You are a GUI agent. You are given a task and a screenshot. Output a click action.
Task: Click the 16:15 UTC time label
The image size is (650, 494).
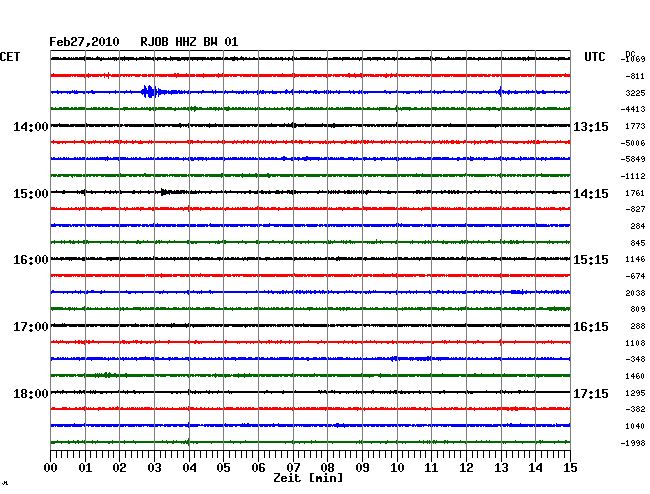point(591,327)
